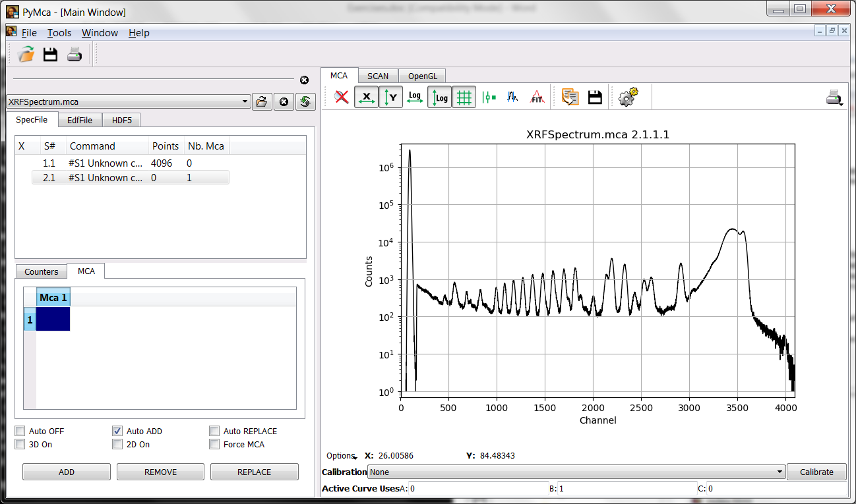Open the Tools menu
Screen dimensions: 856x504
(x=59, y=32)
